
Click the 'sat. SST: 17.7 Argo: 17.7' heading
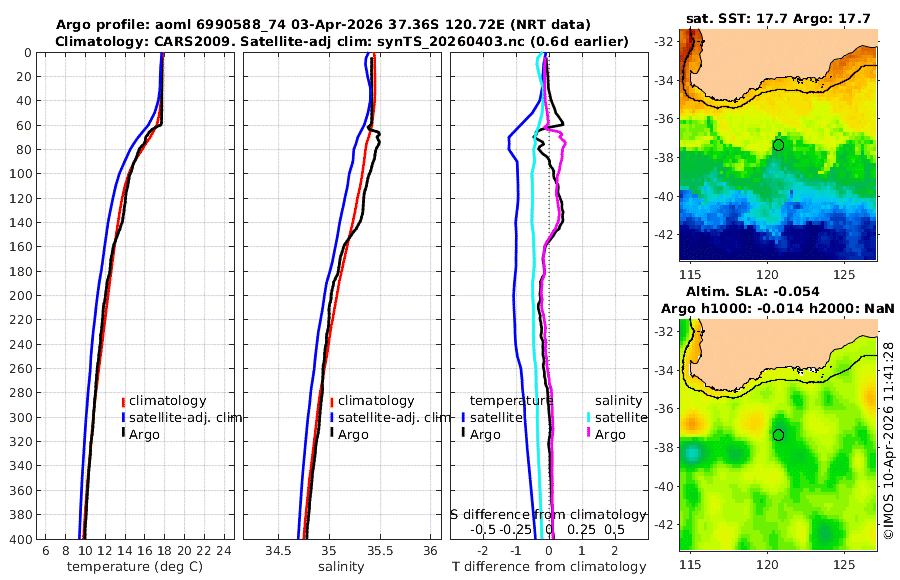778,18
